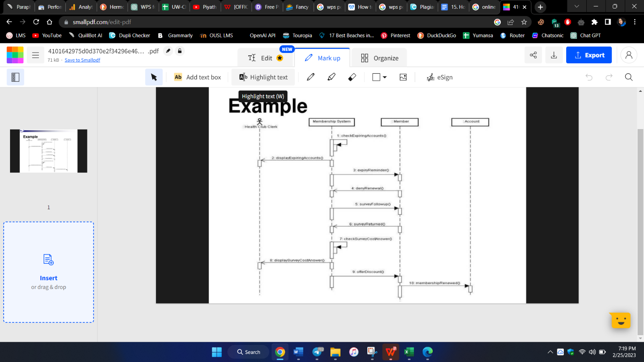Screen dimensions: 644x362
Task: Click the Undo arrow icon
Action: 589,77
